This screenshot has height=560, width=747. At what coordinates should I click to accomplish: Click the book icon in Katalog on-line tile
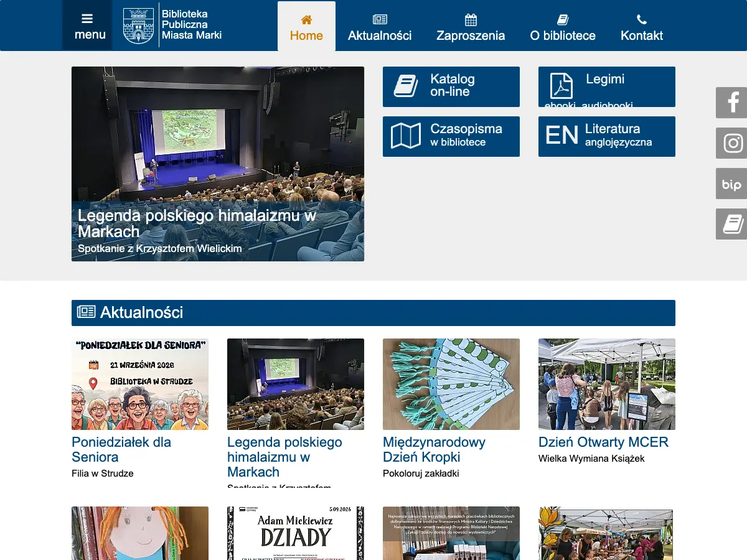406,86
